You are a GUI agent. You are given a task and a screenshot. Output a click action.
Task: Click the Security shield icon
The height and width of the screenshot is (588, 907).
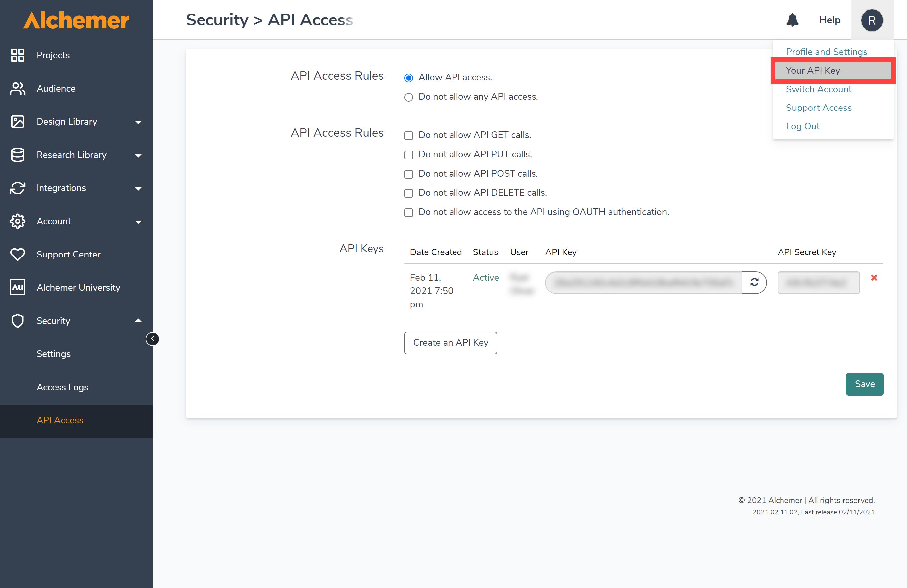18,321
